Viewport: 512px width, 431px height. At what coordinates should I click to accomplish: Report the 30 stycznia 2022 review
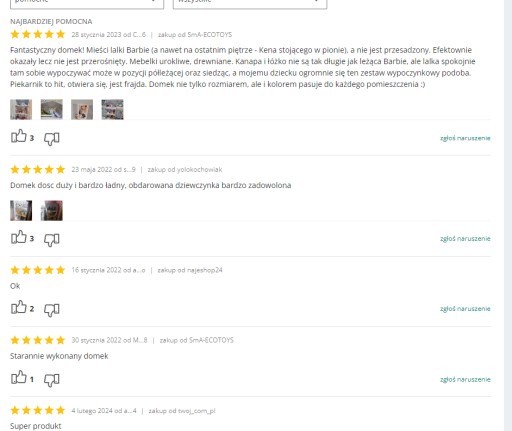pyautogui.click(x=465, y=379)
